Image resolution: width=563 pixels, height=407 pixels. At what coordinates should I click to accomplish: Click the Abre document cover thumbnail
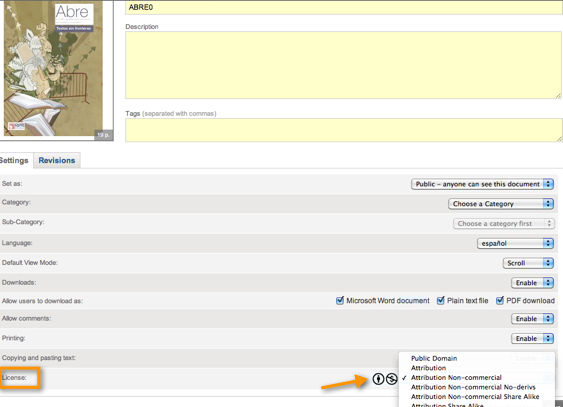point(57,70)
